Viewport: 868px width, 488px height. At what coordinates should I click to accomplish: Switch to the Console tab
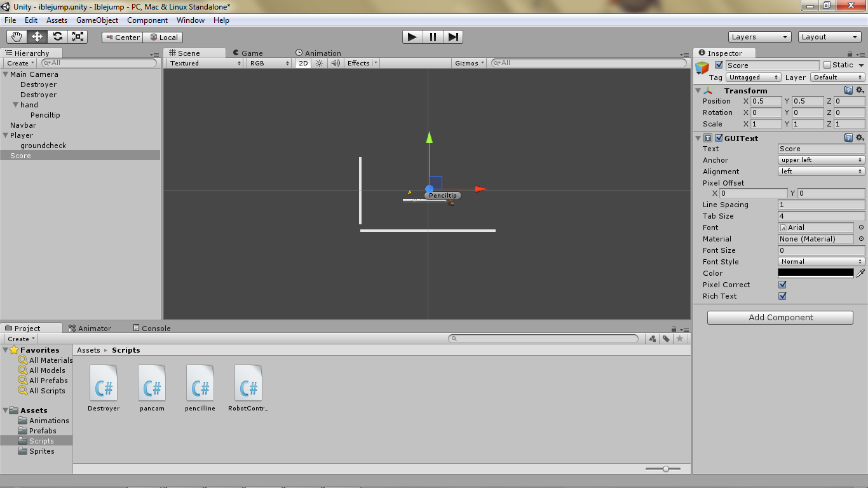click(x=152, y=329)
